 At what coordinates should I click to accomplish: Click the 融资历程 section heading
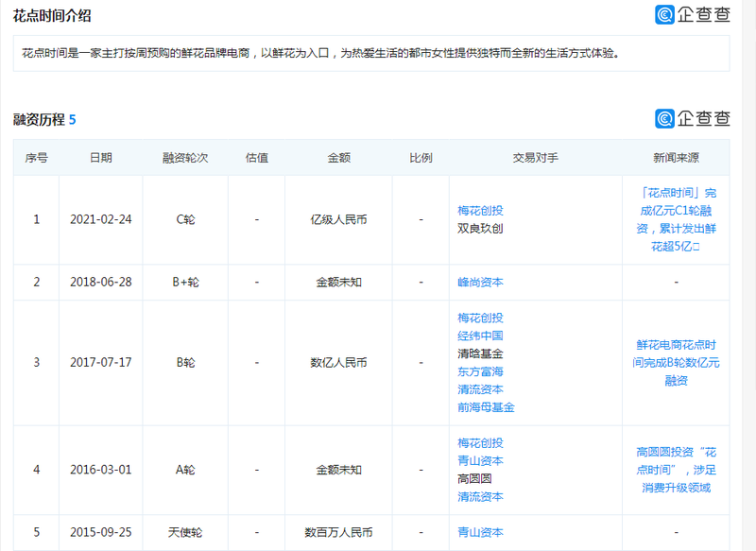(x=39, y=119)
